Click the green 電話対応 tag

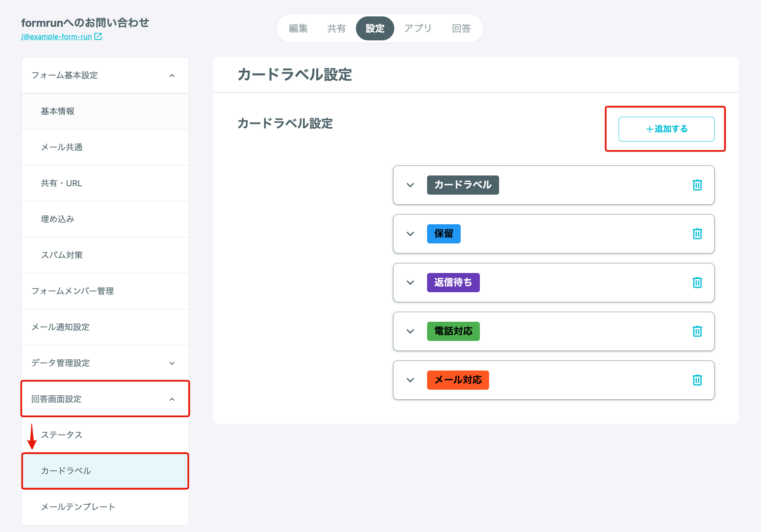click(453, 331)
